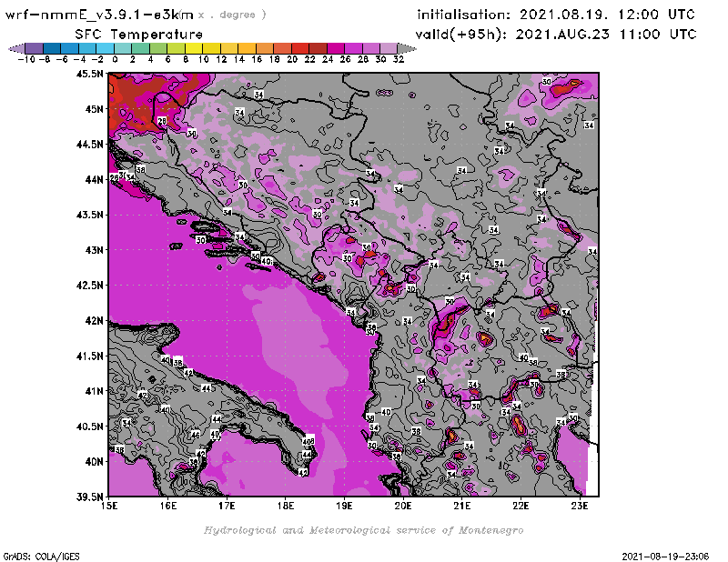This screenshot has width=728, height=562.
Task: Pick the legend swatch between 4 and 6
Action: click(x=158, y=48)
